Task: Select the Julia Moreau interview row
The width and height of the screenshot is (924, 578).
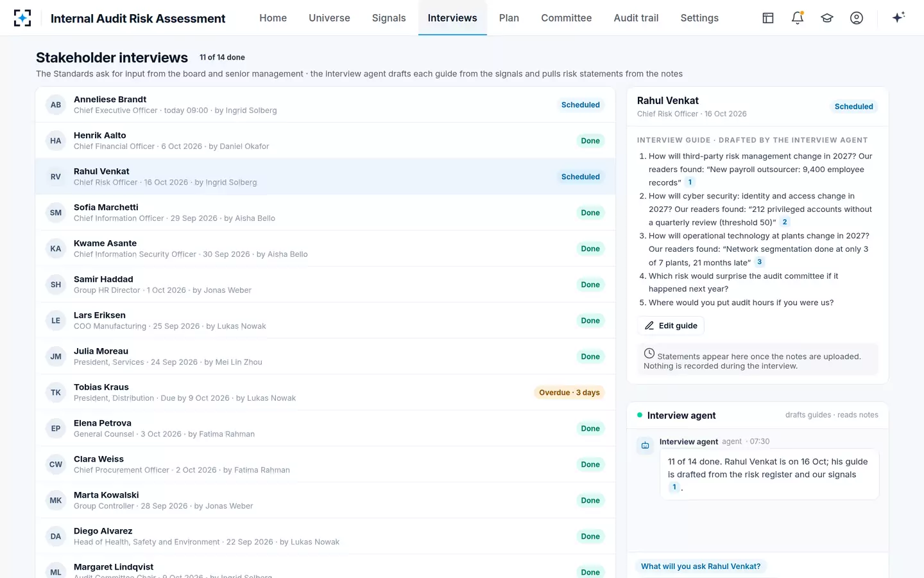Action: tap(325, 356)
